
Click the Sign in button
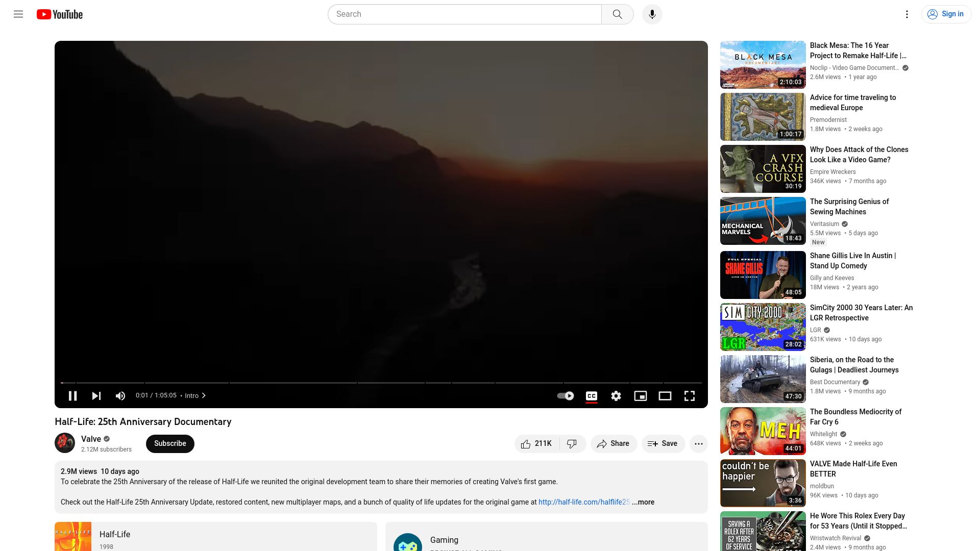tap(946, 14)
